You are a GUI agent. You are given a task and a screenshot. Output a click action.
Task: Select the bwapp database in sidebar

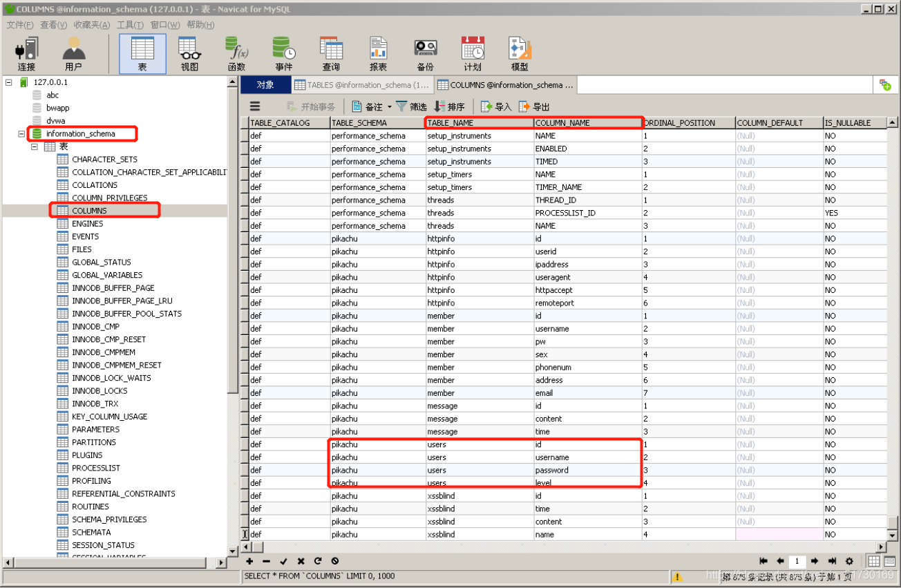[57, 108]
